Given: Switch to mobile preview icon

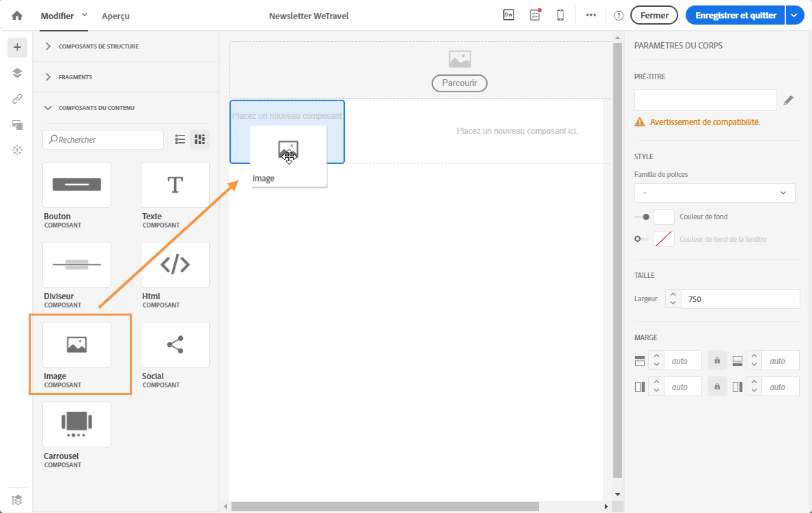Looking at the screenshot, I should point(560,16).
